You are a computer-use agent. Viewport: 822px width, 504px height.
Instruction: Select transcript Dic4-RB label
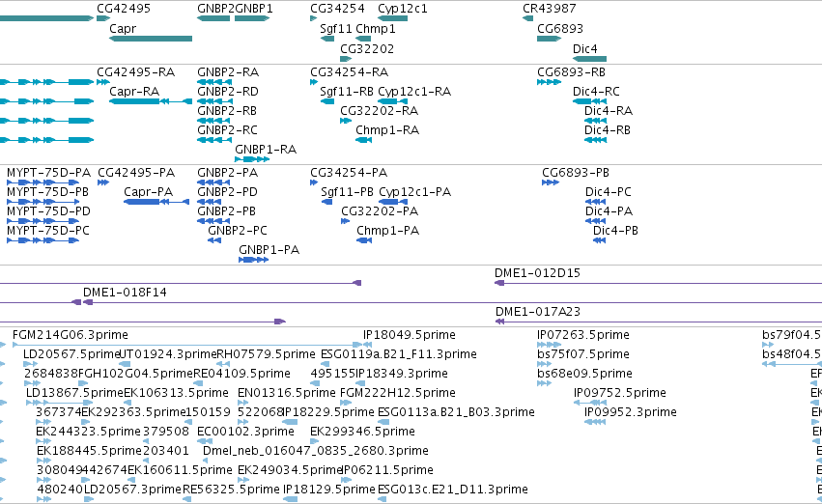[607, 130]
